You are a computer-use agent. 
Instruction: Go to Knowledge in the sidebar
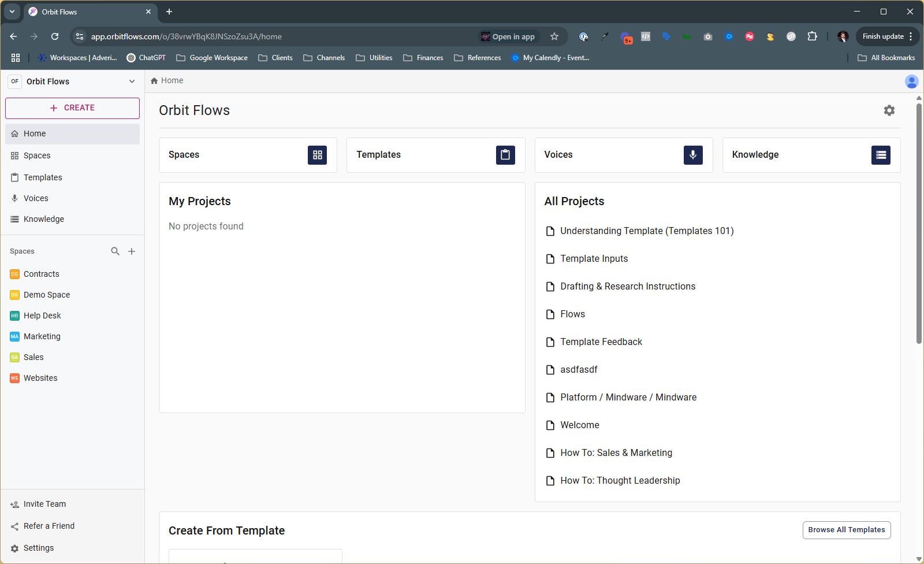click(44, 219)
